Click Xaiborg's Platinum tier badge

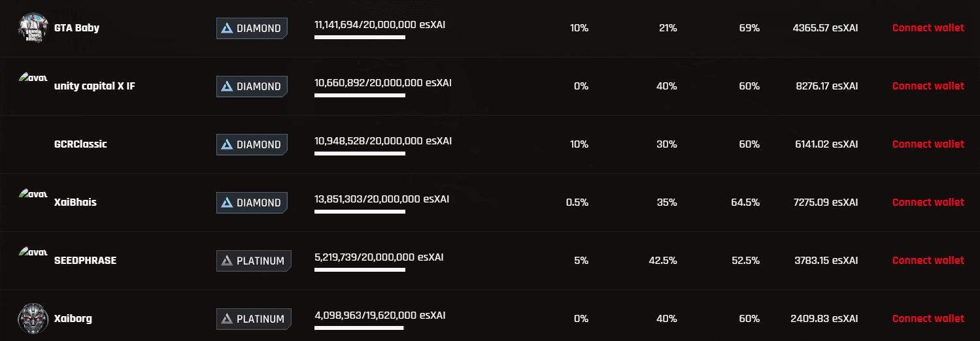click(254, 319)
